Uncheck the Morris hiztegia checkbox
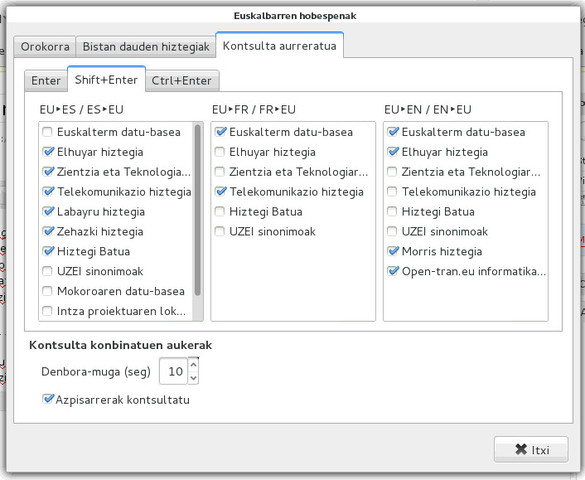Screen dimensions: 585x480 pyautogui.click(x=392, y=251)
